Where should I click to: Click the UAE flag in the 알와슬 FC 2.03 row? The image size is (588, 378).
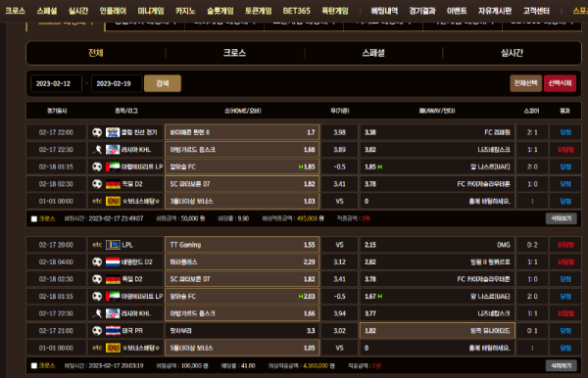[x=113, y=297]
